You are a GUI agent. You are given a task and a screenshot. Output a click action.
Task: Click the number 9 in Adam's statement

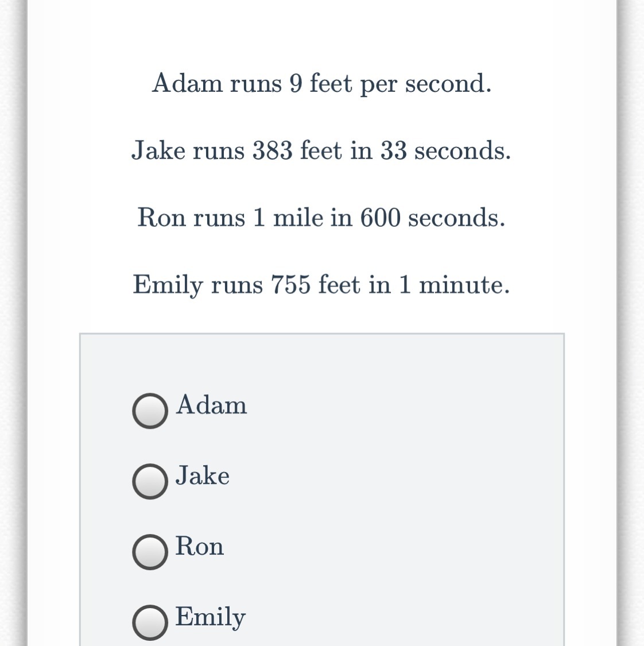[x=296, y=84]
